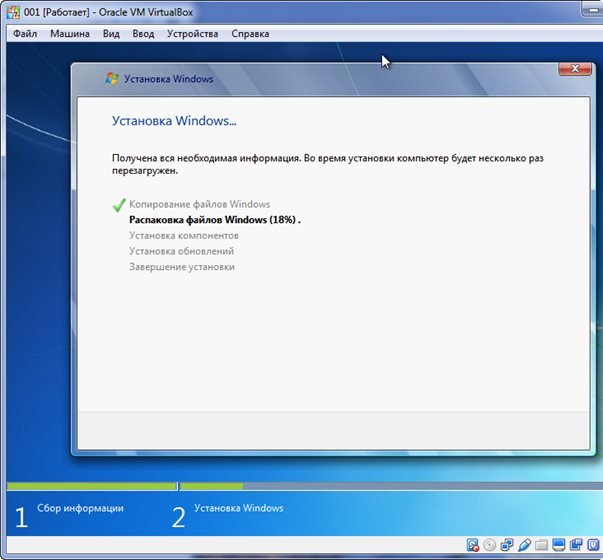Click the optical disc status icon
Image resolution: width=603 pixels, height=560 pixels.
tap(490, 545)
